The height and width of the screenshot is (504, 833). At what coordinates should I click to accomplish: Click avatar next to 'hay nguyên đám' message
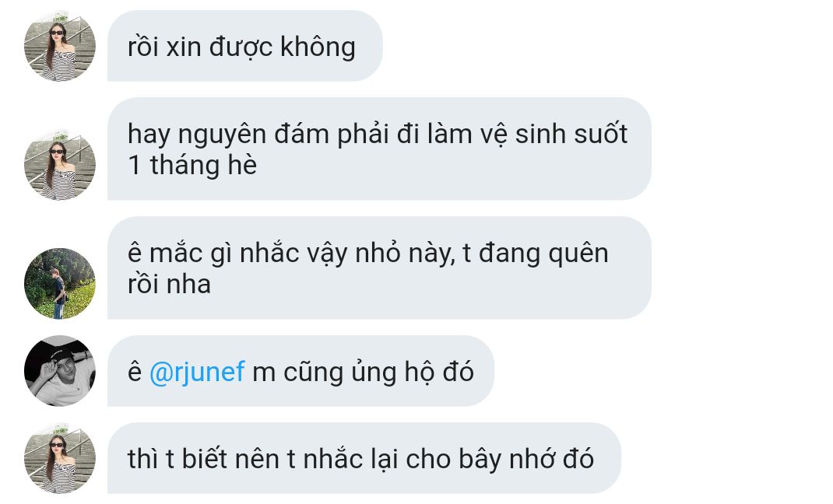[x=60, y=164]
